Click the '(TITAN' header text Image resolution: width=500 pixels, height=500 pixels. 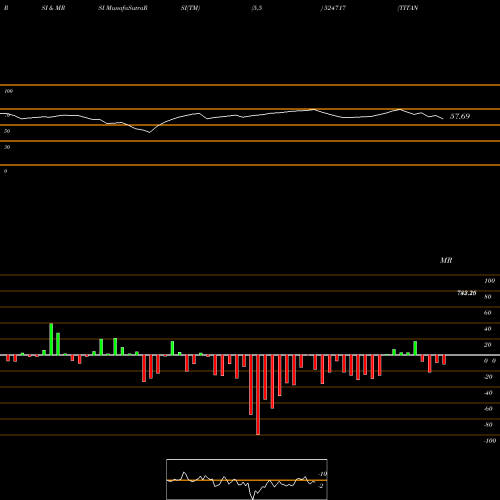click(408, 8)
